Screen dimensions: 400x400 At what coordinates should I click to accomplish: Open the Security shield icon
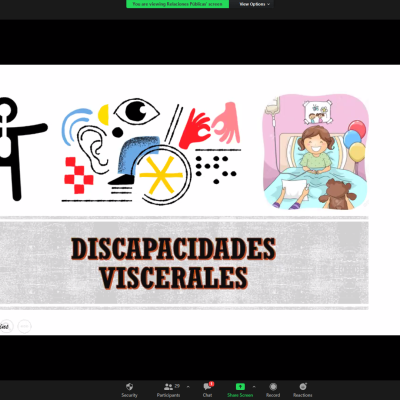pyautogui.click(x=129, y=387)
